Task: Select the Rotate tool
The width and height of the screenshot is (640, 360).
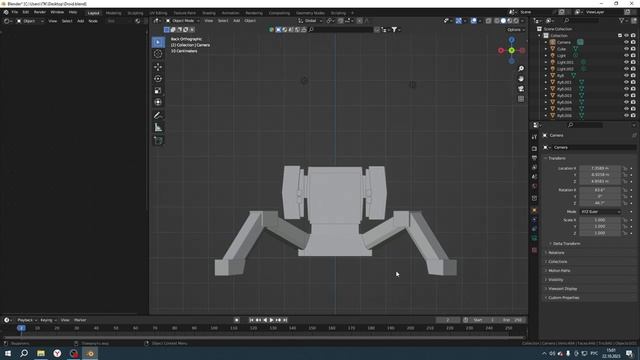Action: coord(158,79)
